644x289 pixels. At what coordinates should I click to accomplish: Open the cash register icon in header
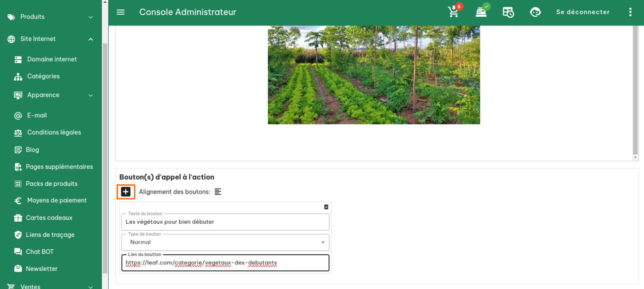pos(481,12)
